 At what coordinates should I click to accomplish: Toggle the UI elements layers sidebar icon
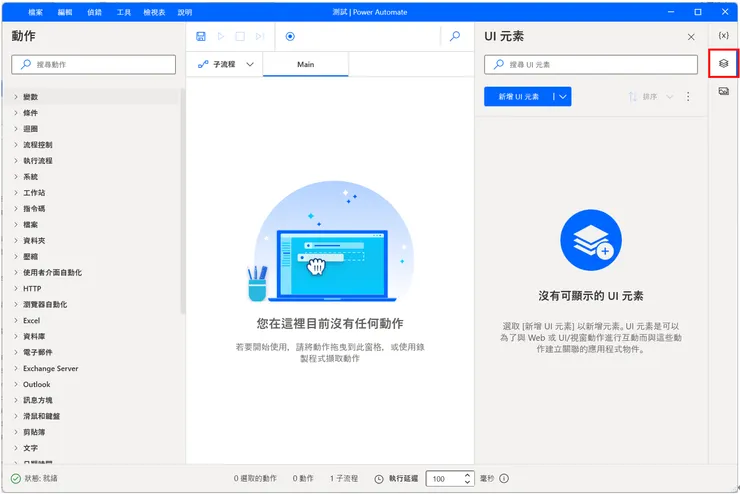(723, 63)
